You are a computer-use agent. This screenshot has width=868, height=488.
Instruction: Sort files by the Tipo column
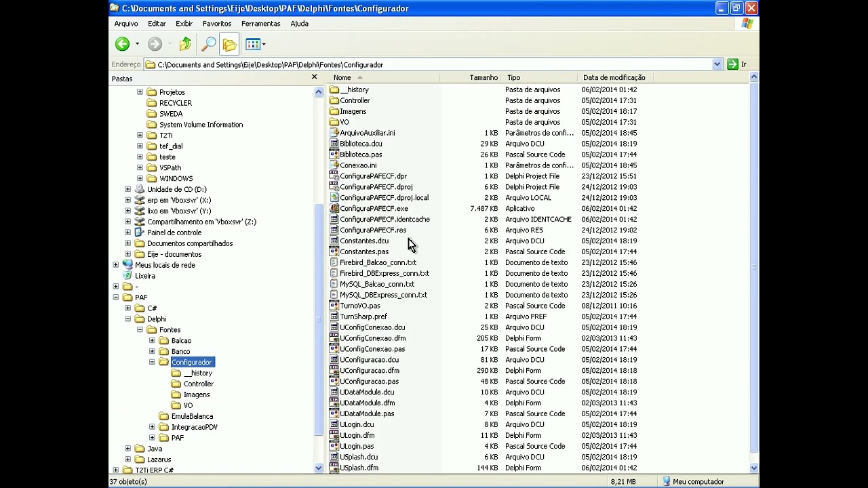540,77
